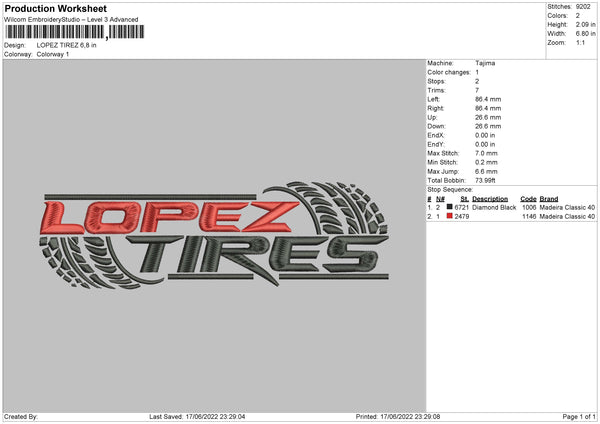Click the 'Created By:' footer label

click(21, 417)
